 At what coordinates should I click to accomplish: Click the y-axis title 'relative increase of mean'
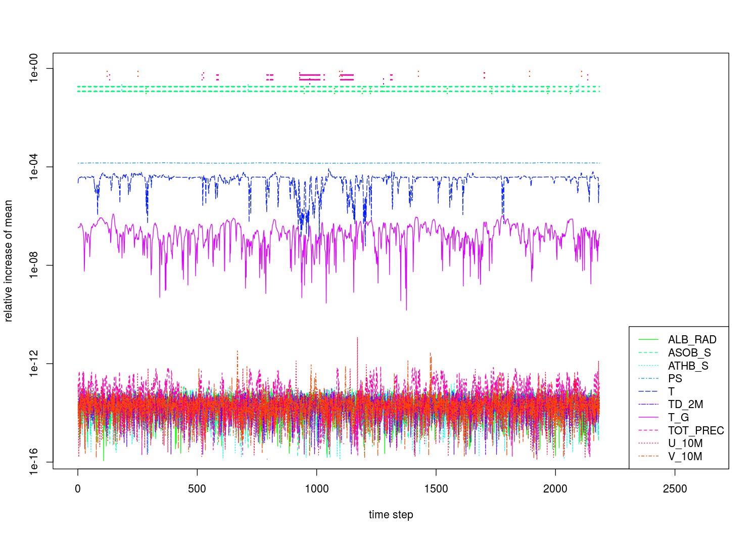click(x=8, y=261)
